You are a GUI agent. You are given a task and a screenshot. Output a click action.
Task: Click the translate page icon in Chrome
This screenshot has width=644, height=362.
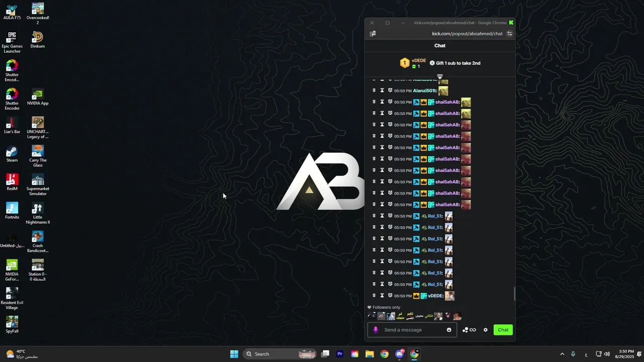[373, 34]
